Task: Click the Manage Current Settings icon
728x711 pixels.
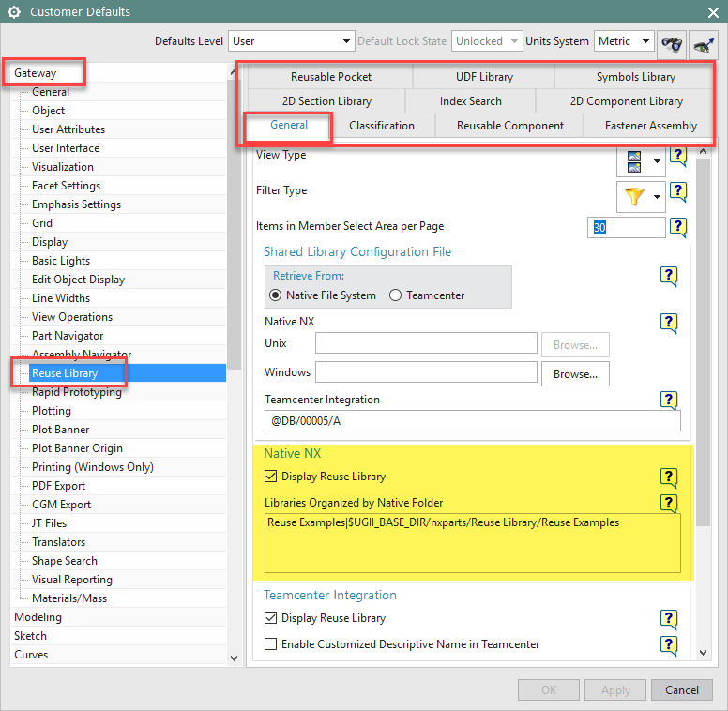Action: tap(704, 44)
